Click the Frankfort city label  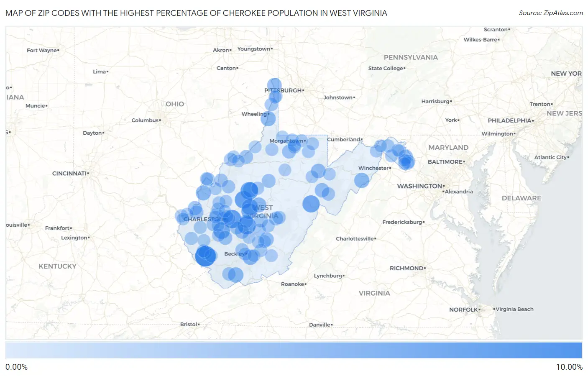58,228
